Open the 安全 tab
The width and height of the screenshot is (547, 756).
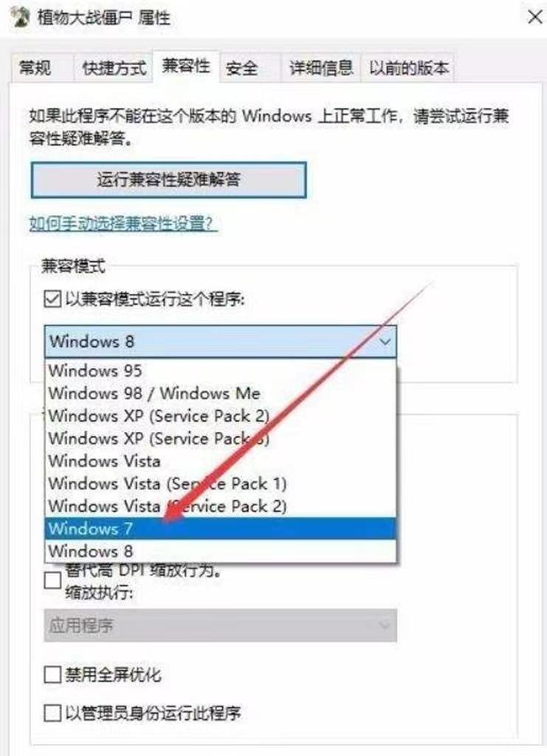tap(241, 68)
